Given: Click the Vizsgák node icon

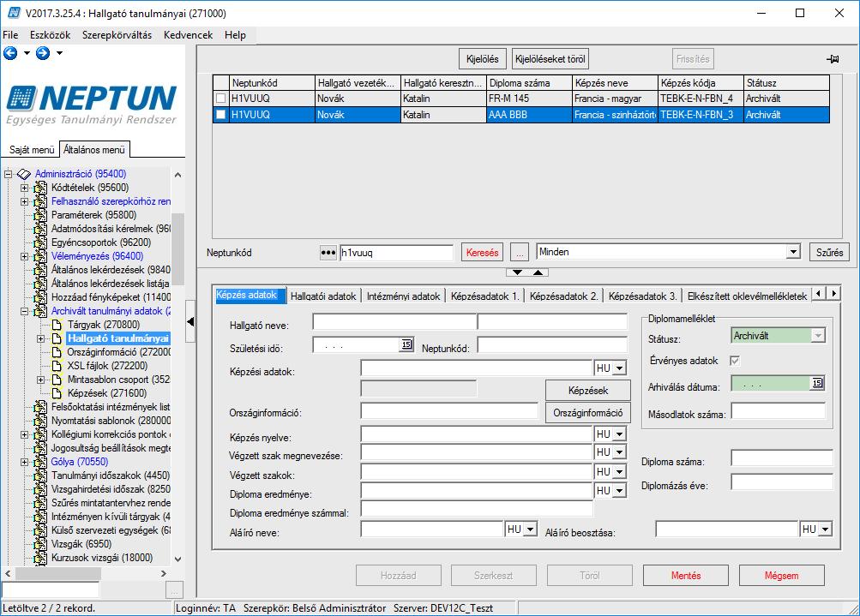Looking at the screenshot, I should [40, 544].
